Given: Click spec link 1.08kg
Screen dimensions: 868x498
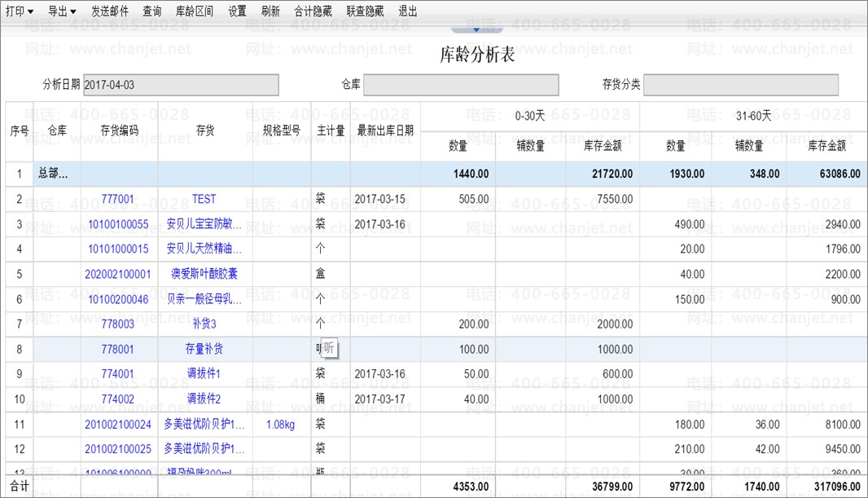Looking at the screenshot, I should [x=281, y=425].
